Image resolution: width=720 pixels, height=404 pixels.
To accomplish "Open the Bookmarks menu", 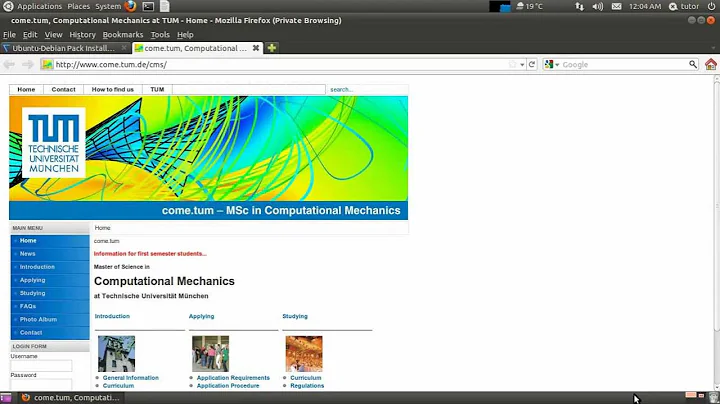I will click(123, 34).
